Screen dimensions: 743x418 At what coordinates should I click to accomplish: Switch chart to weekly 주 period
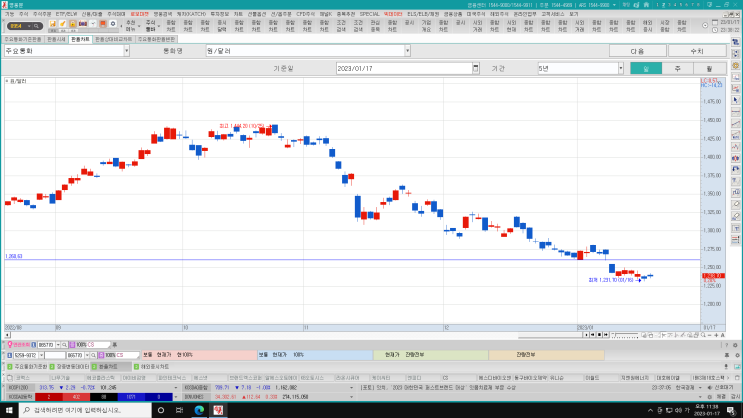point(678,69)
